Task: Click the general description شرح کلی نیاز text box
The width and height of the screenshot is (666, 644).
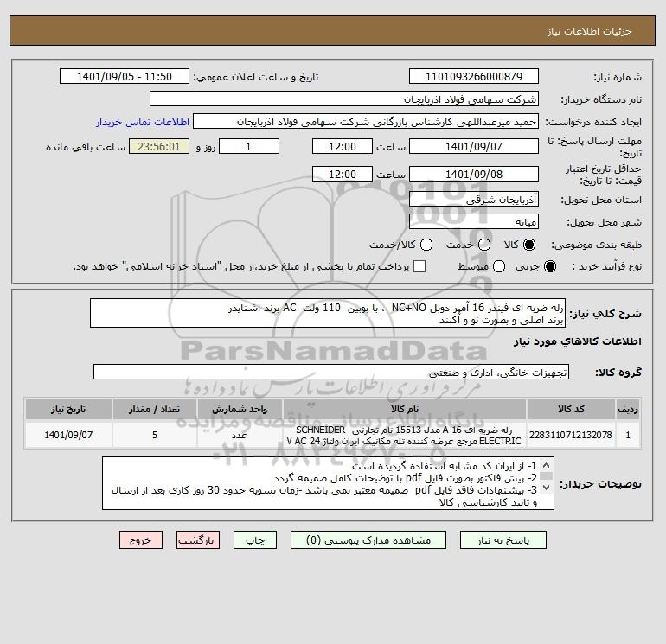Action: [x=328, y=313]
